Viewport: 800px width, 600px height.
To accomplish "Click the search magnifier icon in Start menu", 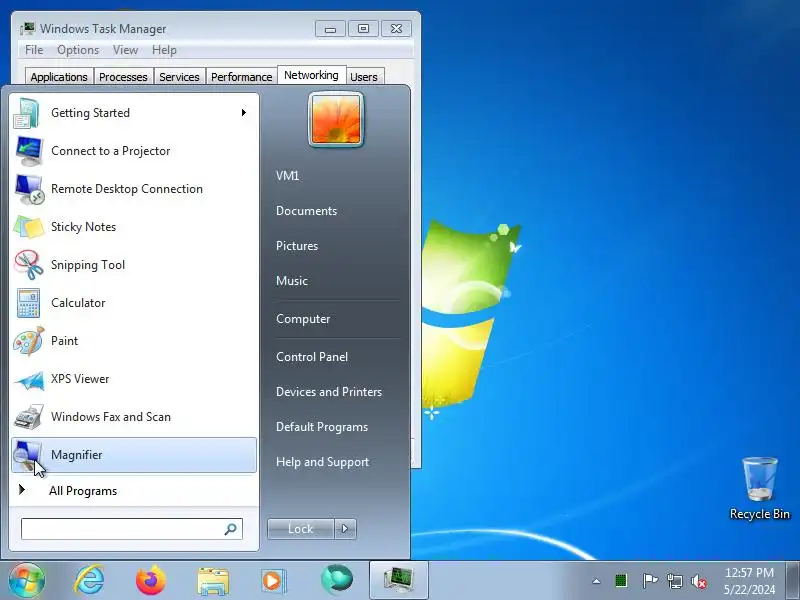I will [231, 529].
